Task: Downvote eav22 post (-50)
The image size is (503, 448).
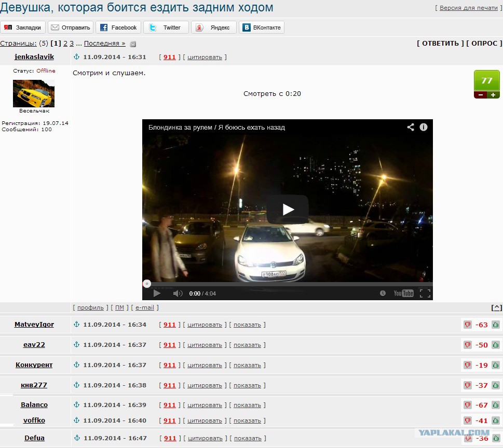Action: click(468, 345)
